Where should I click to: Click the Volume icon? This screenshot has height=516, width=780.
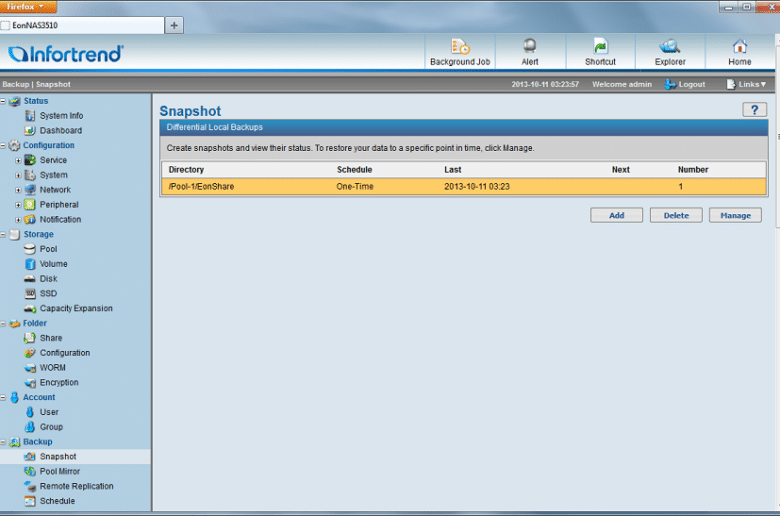click(30, 264)
